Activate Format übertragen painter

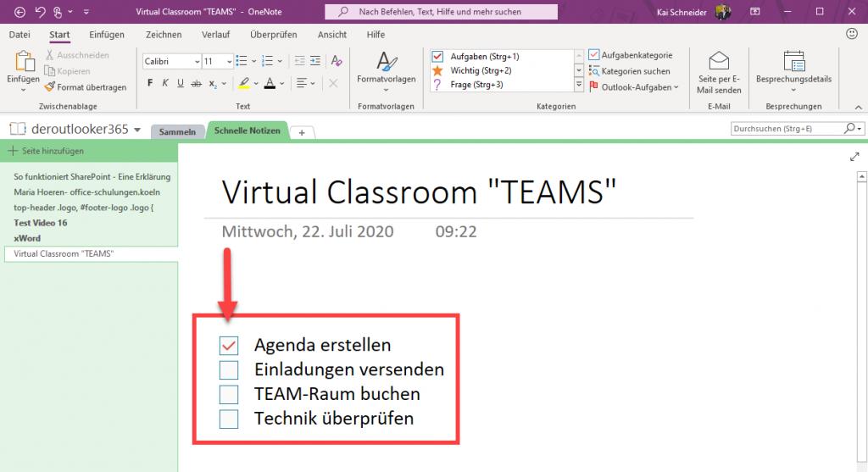tap(86, 87)
